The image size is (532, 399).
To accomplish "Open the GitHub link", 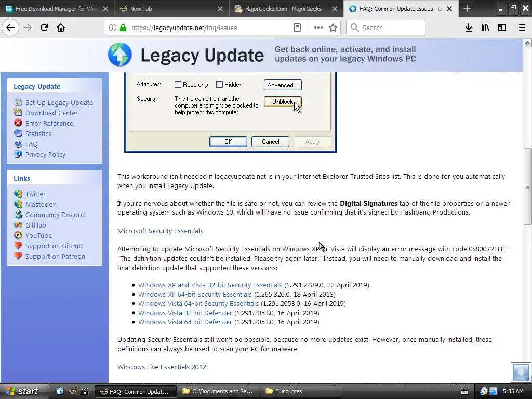I will pos(36,225).
